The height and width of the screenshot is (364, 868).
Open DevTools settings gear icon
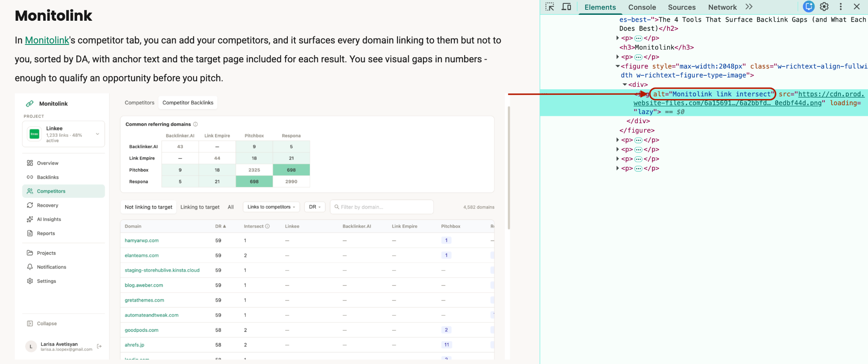pos(824,7)
